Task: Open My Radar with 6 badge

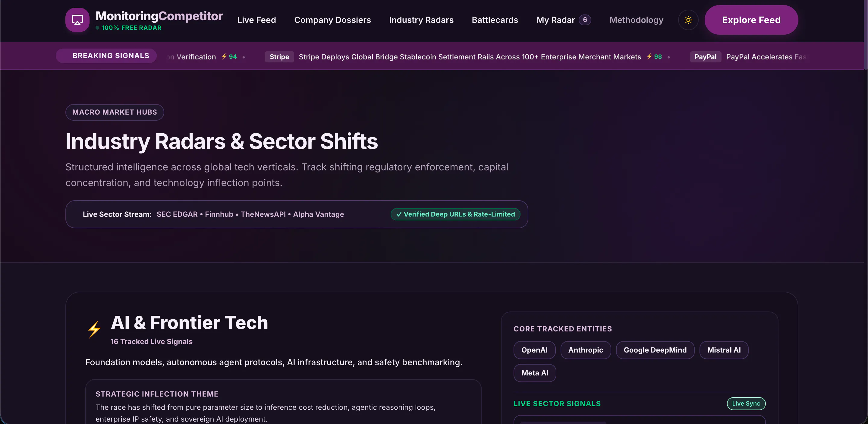Action: point(563,20)
